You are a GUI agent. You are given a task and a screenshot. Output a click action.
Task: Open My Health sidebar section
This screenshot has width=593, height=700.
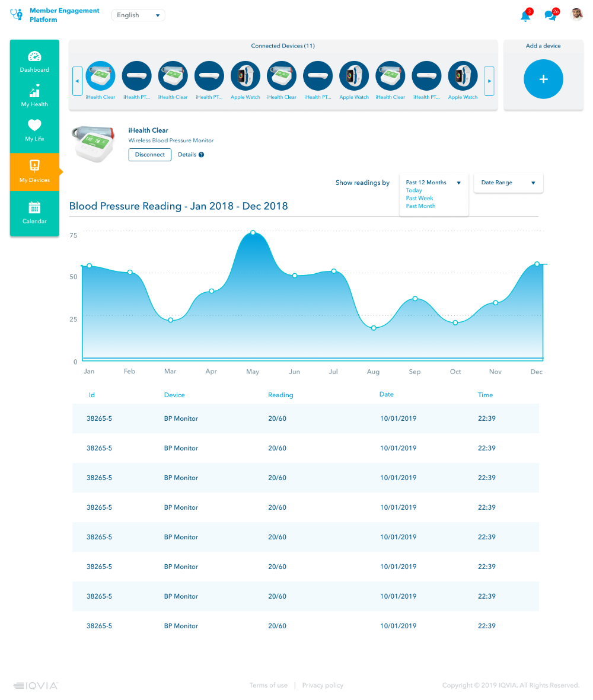[x=34, y=96]
